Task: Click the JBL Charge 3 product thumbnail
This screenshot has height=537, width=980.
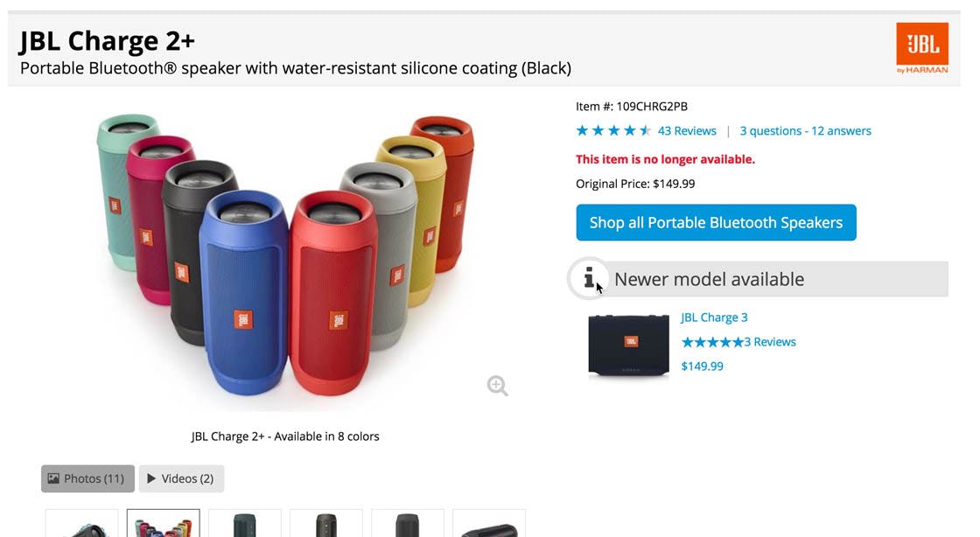Action: [x=629, y=345]
